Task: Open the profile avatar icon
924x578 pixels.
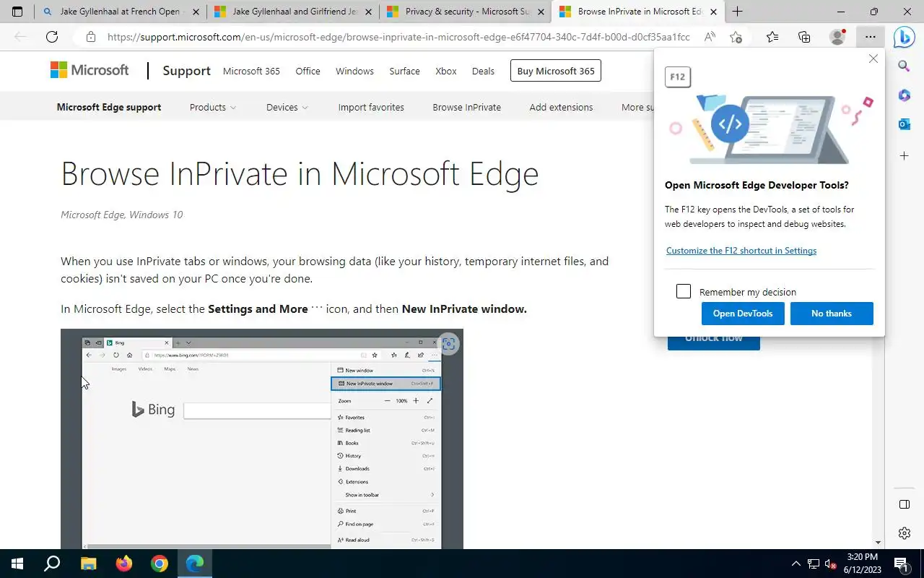Action: 837,37
